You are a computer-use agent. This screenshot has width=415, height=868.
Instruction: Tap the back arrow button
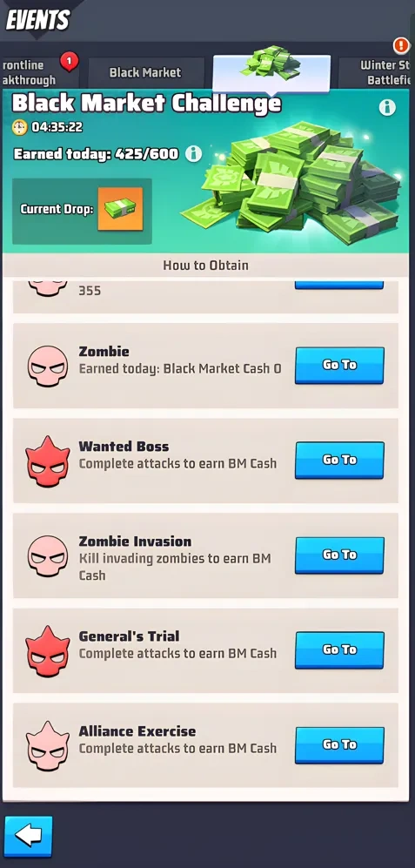pos(29,836)
